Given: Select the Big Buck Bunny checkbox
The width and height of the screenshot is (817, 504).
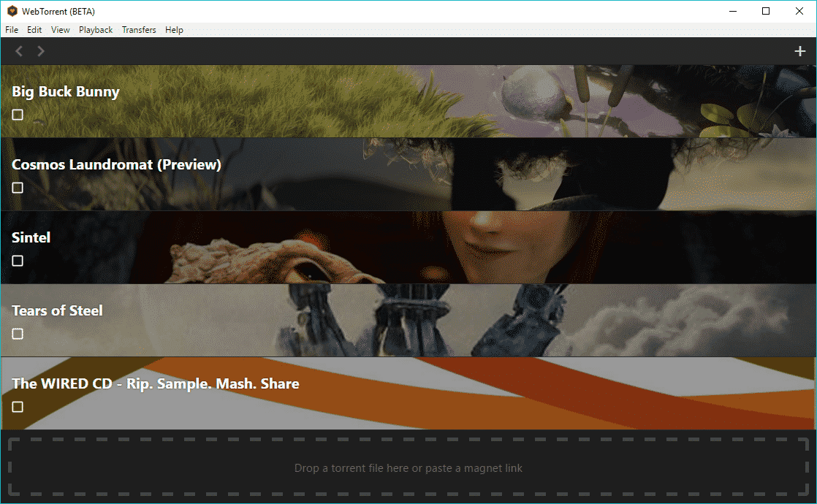Looking at the screenshot, I should [17, 115].
